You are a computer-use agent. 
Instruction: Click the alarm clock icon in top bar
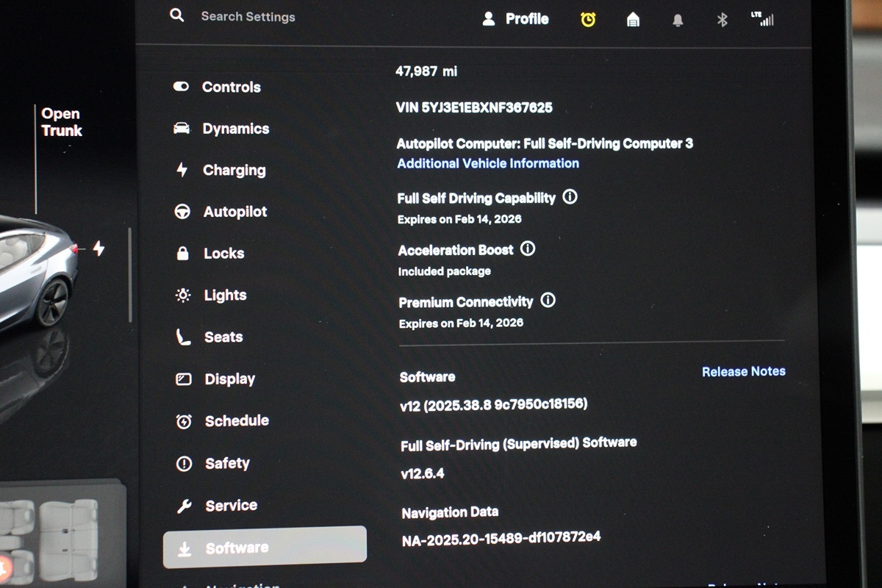(588, 20)
